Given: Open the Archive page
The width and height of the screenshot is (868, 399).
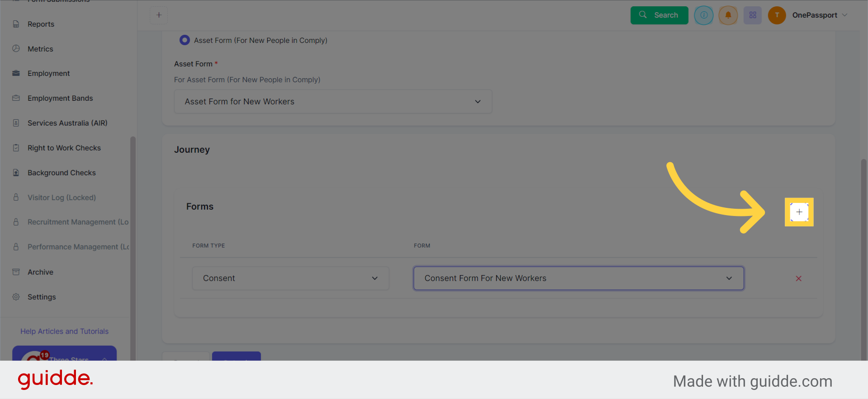Looking at the screenshot, I should pyautogui.click(x=40, y=272).
